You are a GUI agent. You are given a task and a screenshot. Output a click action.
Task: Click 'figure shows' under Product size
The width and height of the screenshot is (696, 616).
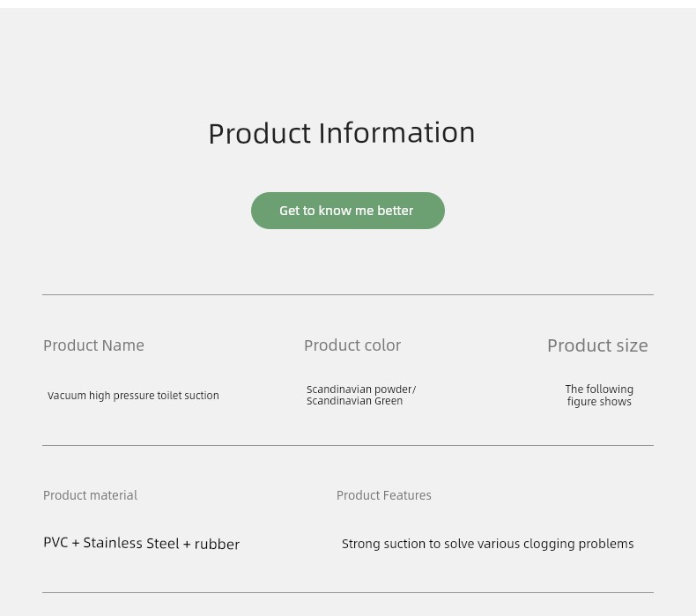599,402
